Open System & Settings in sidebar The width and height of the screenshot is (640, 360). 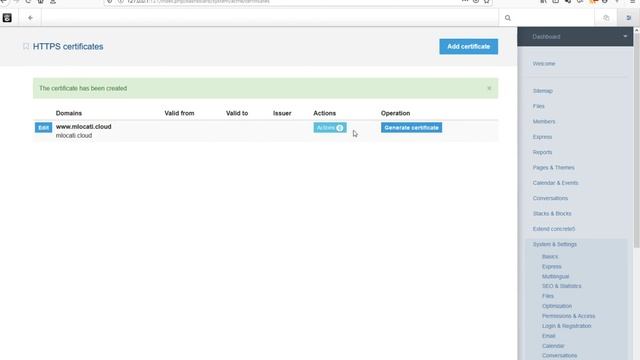click(554, 244)
